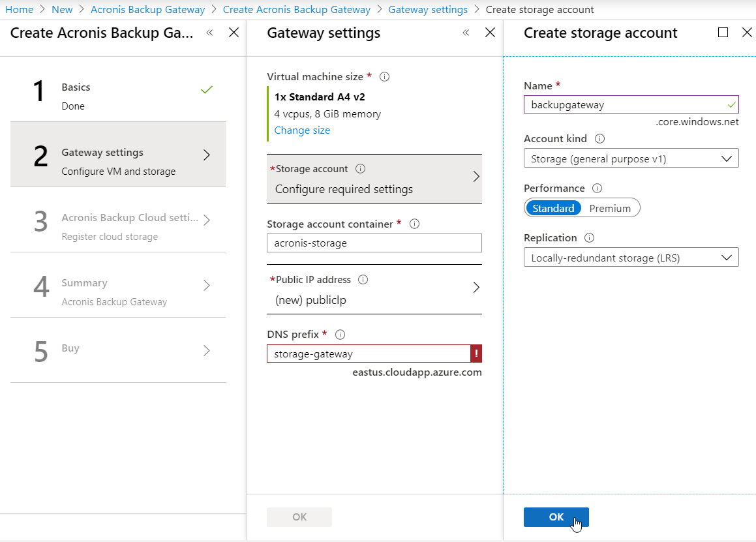Collapse the Create Acronis Backup Gateway blade

(x=209, y=33)
